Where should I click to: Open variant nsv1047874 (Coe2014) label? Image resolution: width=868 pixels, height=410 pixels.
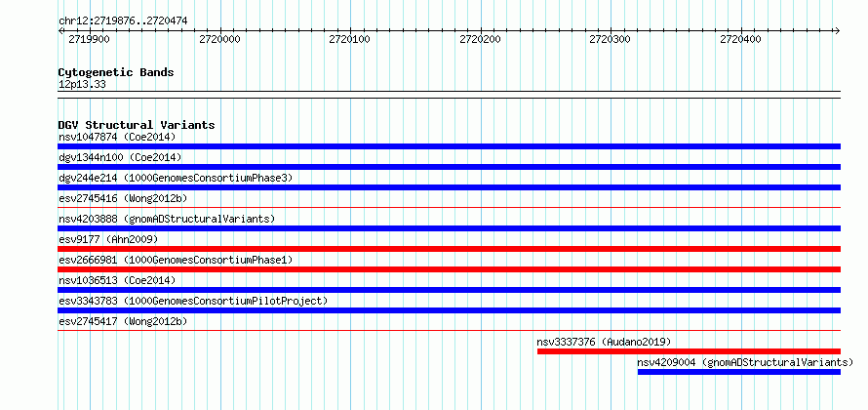[x=117, y=137]
